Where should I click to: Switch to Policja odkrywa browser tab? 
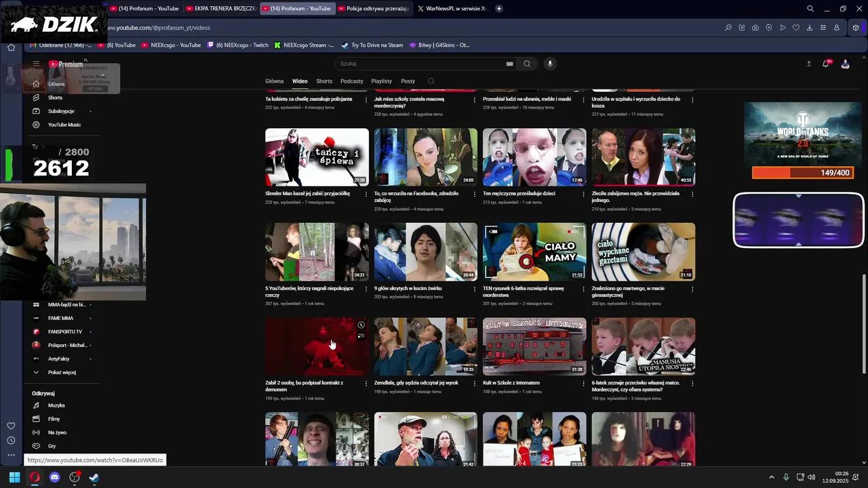coord(374,9)
